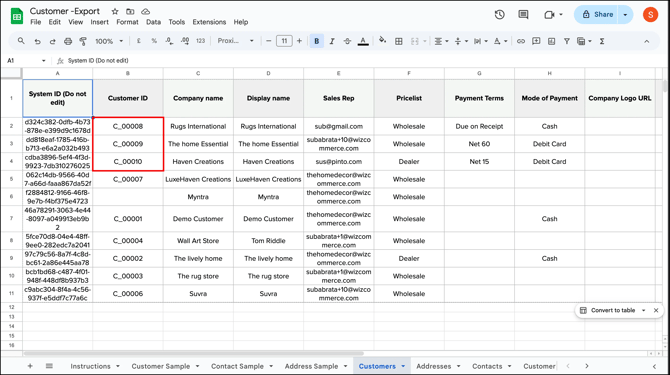Open the Format menu
The height and width of the screenshot is (375, 670).
(127, 22)
